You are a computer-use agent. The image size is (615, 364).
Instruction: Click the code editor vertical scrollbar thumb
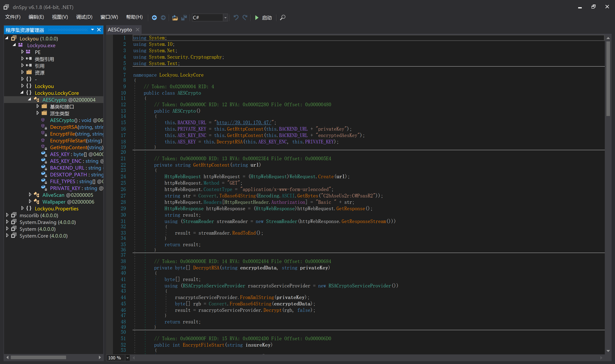coord(608,78)
